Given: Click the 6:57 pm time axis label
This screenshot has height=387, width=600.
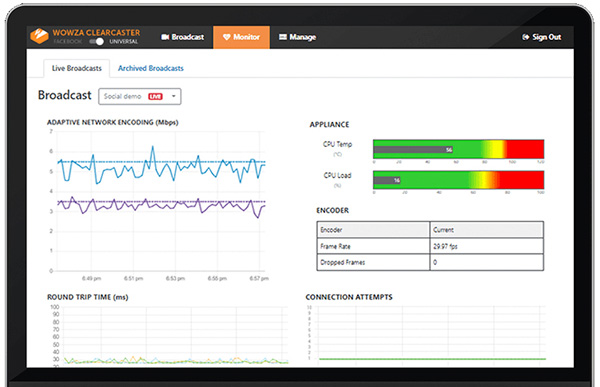Looking at the screenshot, I should point(259,278).
